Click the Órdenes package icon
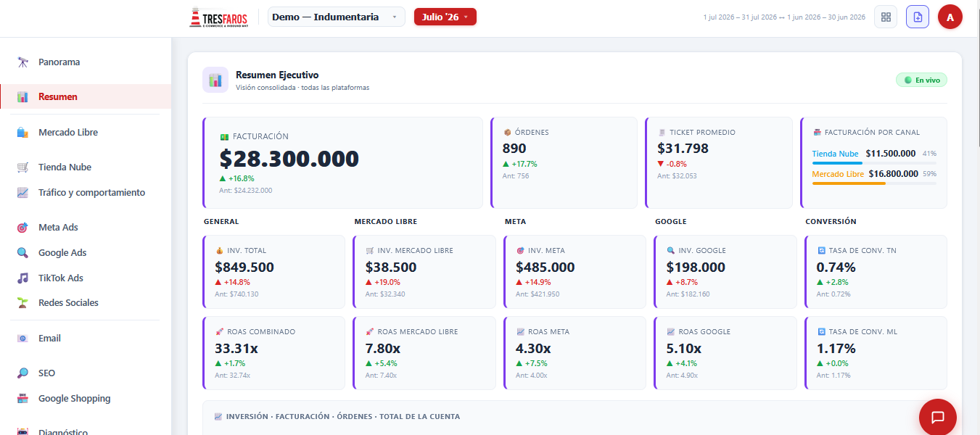The image size is (980, 435). pyautogui.click(x=507, y=133)
